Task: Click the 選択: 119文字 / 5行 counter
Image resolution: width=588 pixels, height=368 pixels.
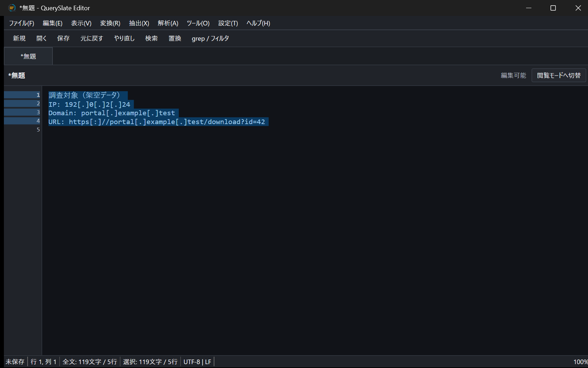Action: (150, 362)
